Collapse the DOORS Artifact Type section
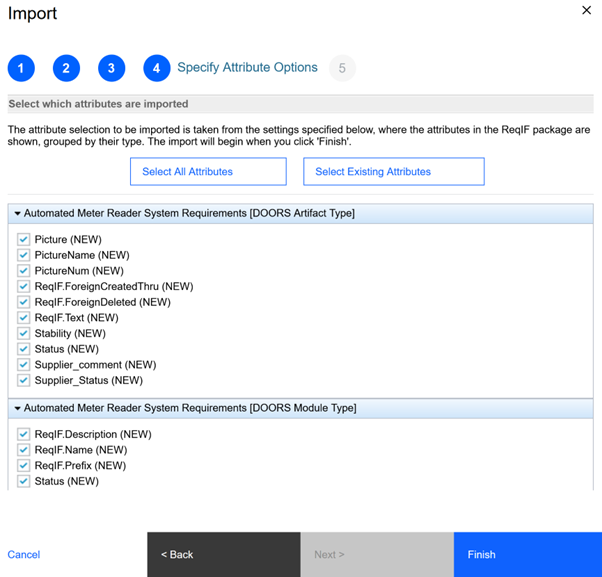 point(17,214)
